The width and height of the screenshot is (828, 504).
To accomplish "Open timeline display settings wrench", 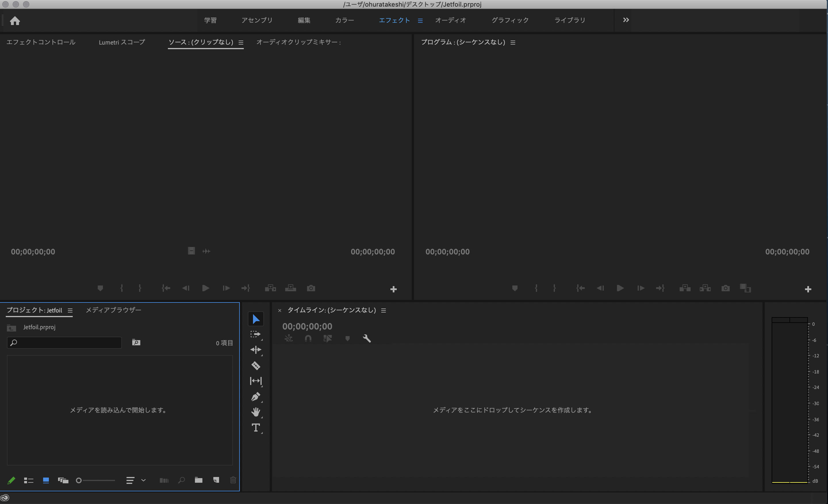I will (367, 338).
